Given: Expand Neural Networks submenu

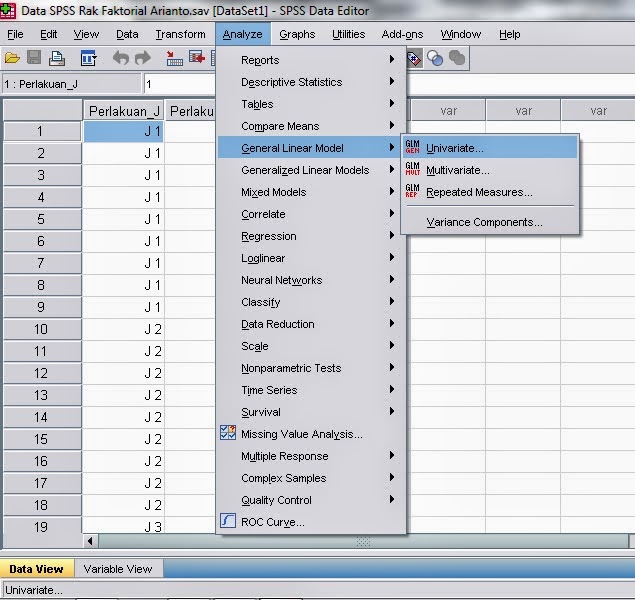Looking at the screenshot, I should pyautogui.click(x=311, y=280).
